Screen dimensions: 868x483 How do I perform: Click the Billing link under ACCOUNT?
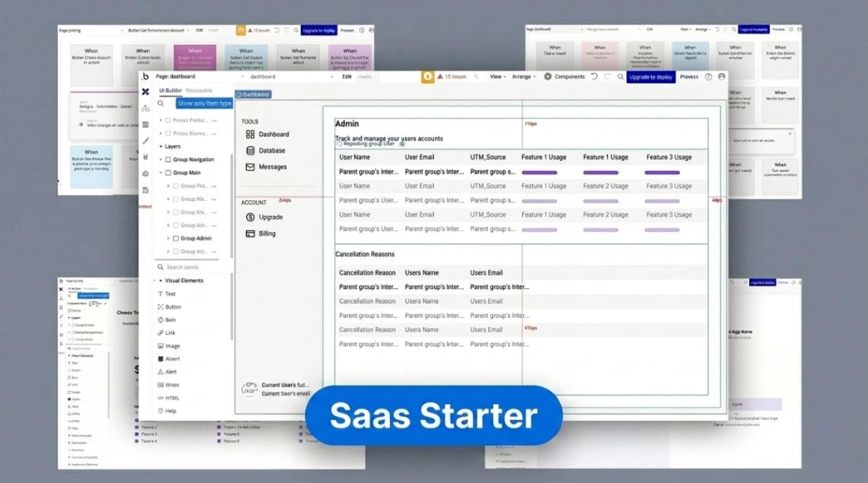click(x=266, y=234)
